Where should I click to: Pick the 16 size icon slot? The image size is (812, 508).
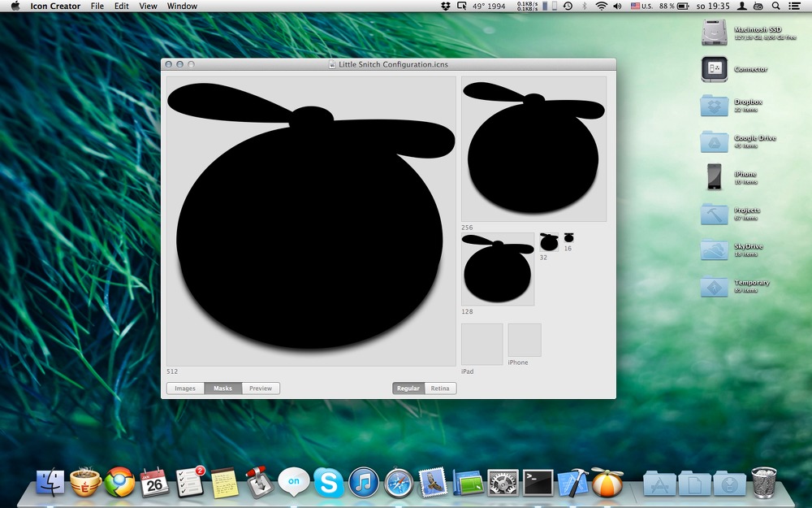point(568,238)
